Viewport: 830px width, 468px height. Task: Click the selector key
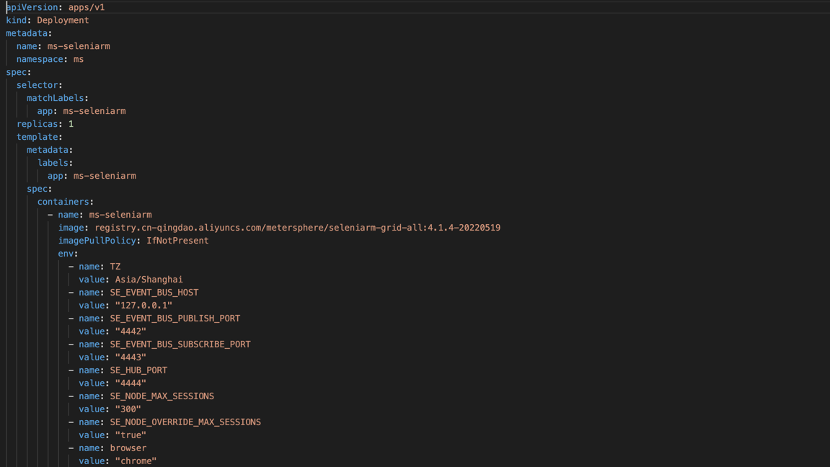pos(37,85)
